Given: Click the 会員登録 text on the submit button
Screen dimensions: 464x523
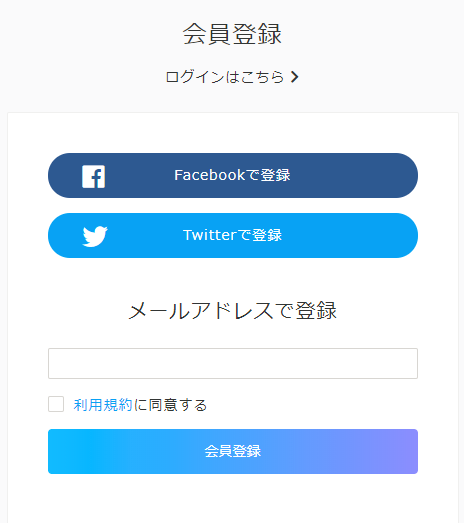Looking at the screenshot, I should (x=233, y=451).
